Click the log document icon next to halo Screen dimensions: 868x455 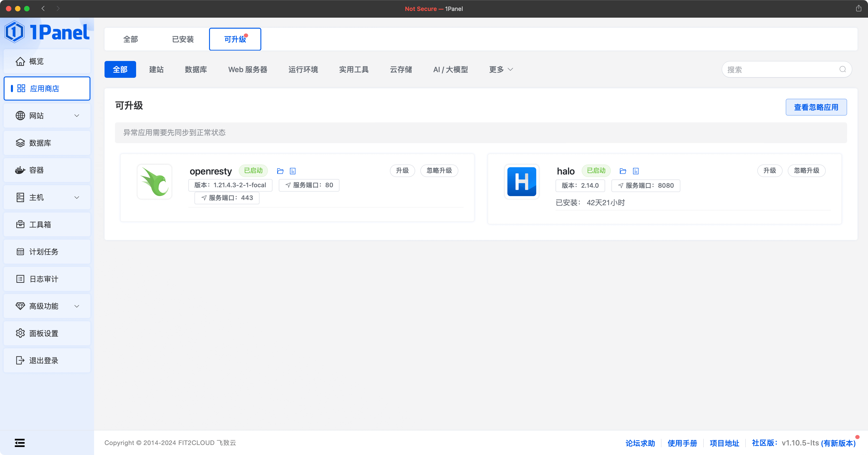pos(636,171)
